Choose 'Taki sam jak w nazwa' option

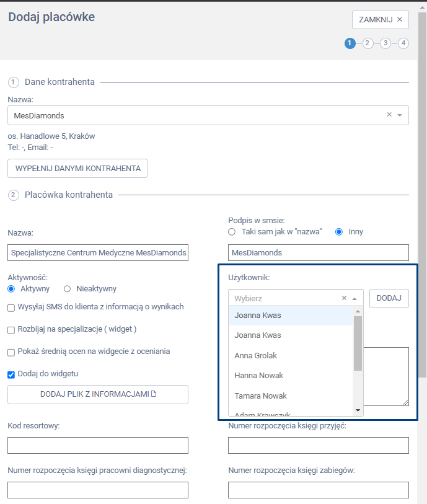pyautogui.click(x=232, y=232)
